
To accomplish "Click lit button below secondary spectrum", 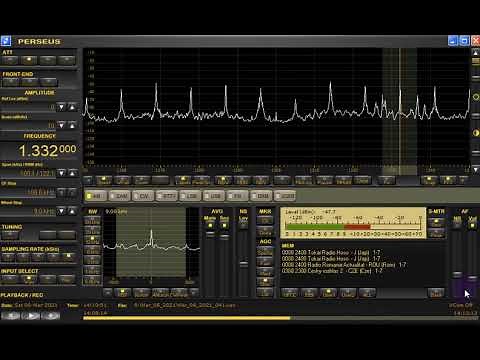I will click(122, 293).
